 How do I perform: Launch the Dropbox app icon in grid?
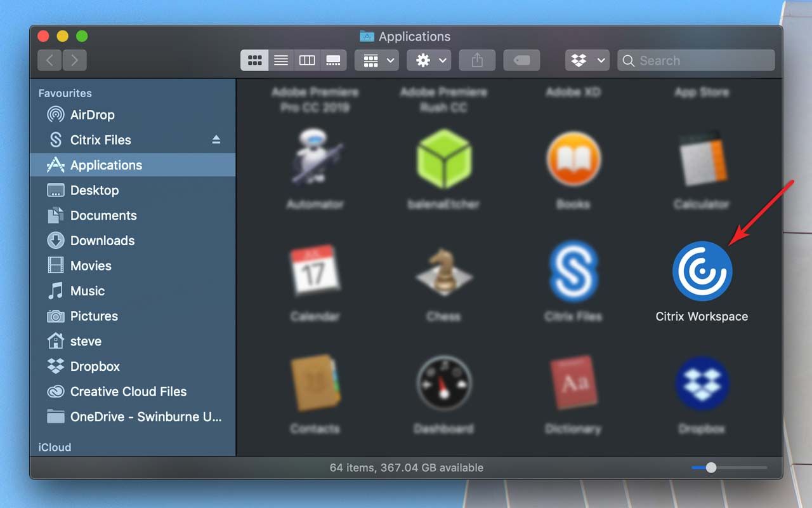pos(702,384)
